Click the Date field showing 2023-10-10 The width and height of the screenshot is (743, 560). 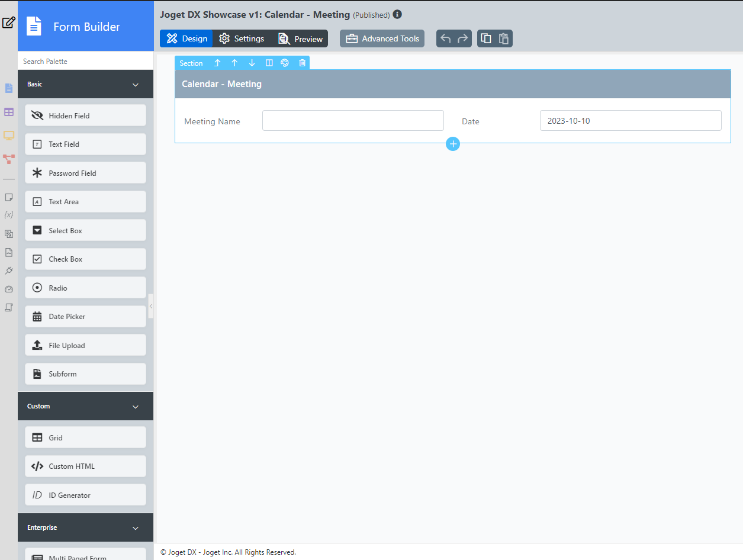[x=631, y=120]
